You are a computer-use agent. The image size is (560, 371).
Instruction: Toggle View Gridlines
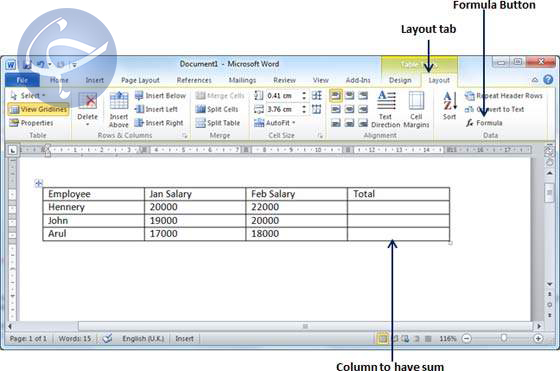coord(38,109)
